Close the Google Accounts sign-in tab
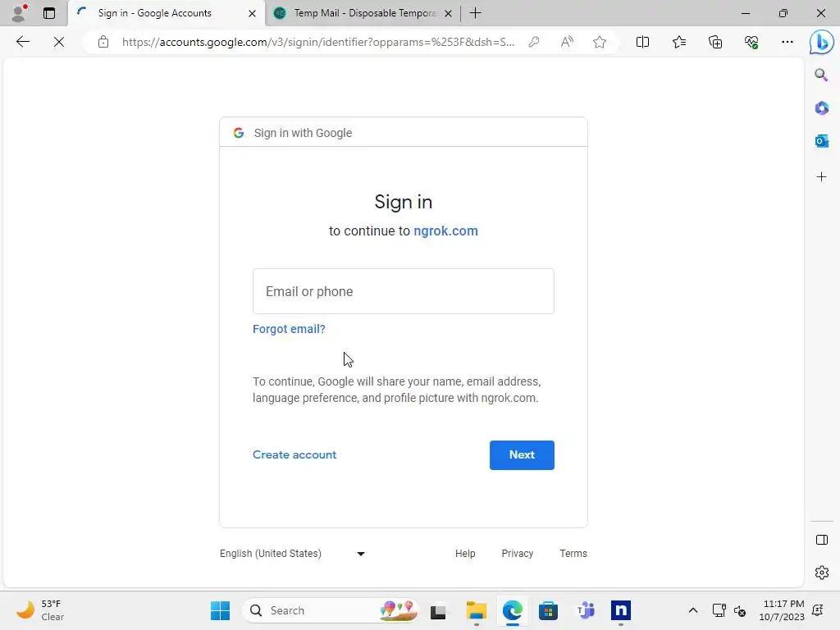 pos(253,13)
